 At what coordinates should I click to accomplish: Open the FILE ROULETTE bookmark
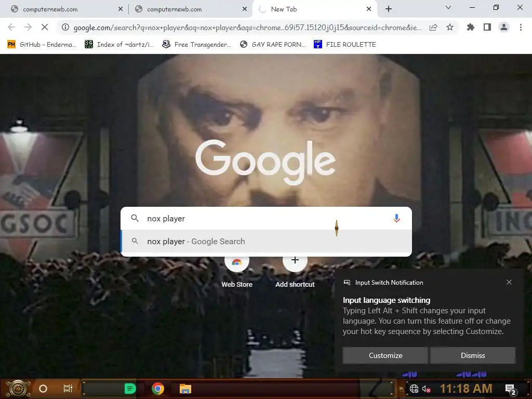click(x=345, y=45)
